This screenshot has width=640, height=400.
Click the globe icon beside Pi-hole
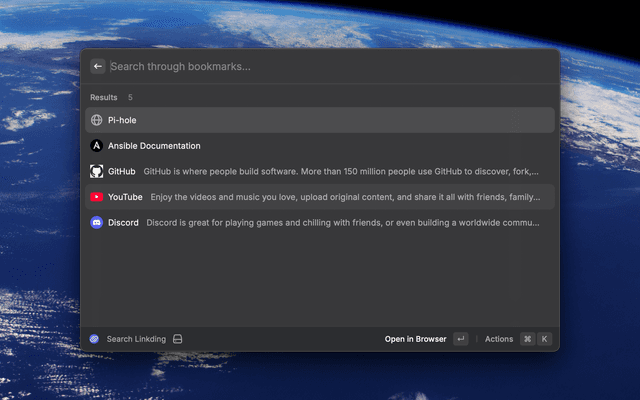(x=97, y=120)
